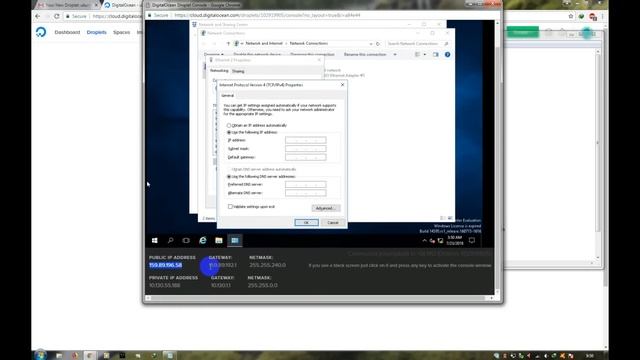Close the IPv4 Properties dialog
640x360 pixels.
point(342,85)
